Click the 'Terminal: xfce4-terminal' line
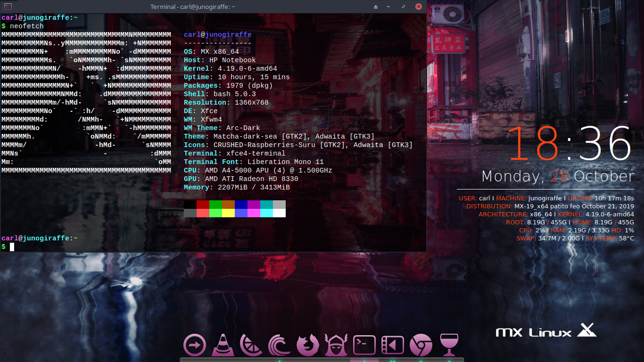The height and width of the screenshot is (362, 644). click(x=235, y=154)
